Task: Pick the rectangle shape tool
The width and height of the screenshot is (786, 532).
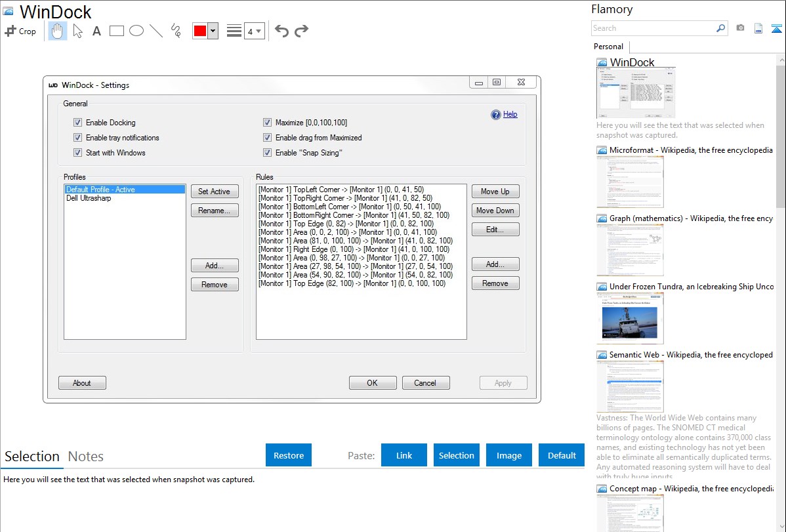Action: click(117, 31)
